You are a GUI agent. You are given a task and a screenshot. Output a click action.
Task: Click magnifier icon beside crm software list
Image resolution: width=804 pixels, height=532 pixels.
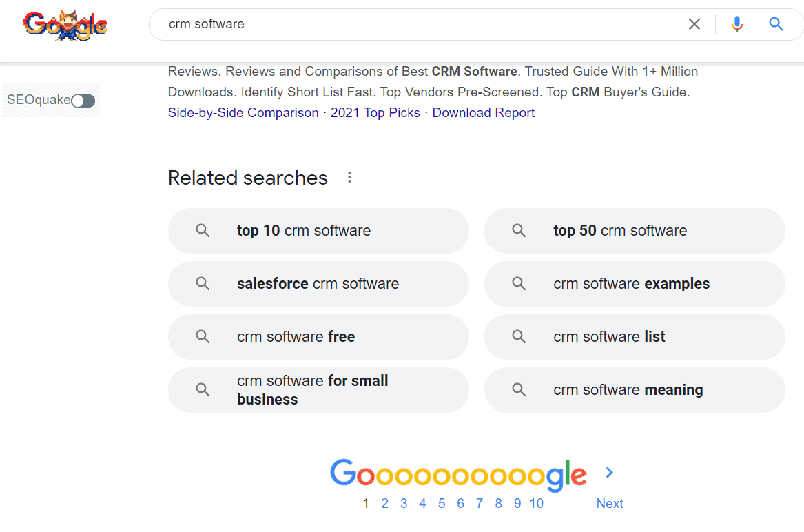519,337
